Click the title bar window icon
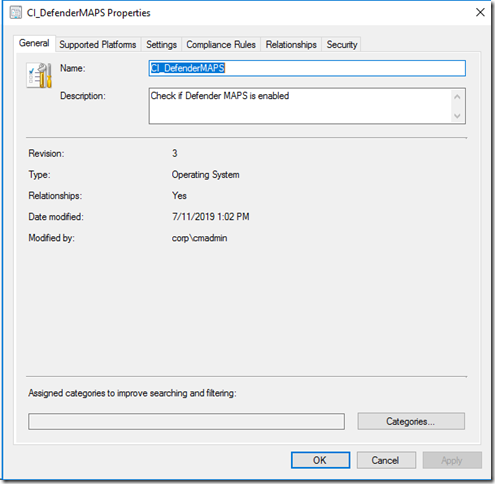 click(x=15, y=13)
